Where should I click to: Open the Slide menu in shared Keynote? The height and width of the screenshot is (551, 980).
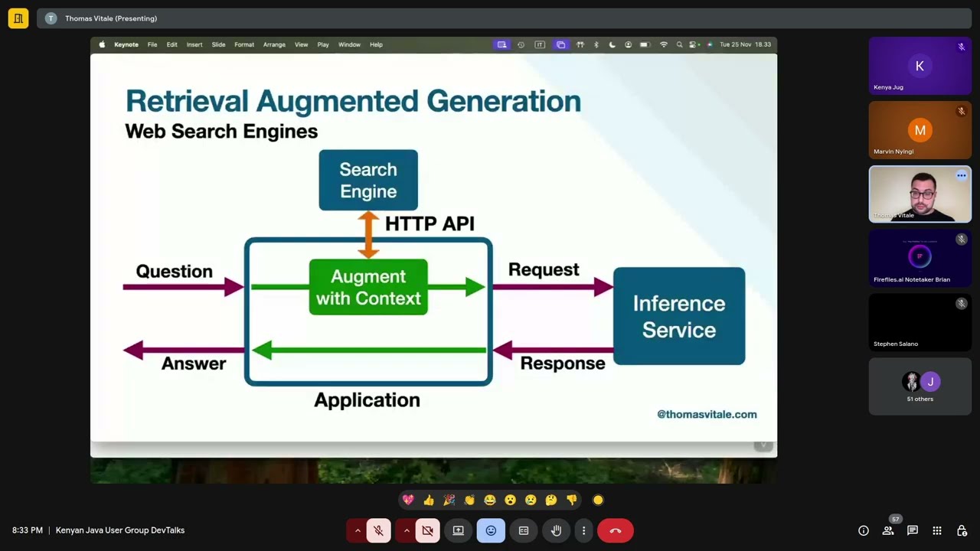coord(218,44)
